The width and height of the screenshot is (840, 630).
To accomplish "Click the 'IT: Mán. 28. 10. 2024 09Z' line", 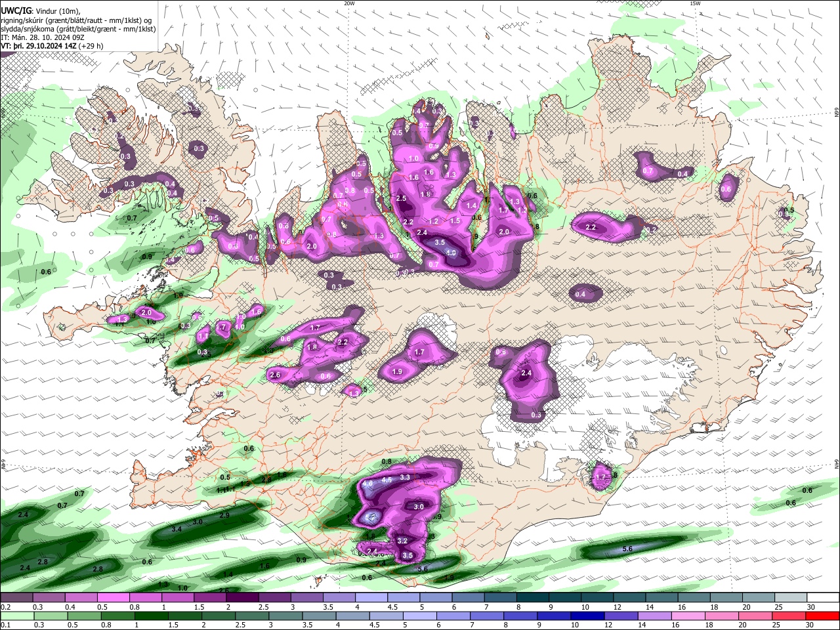I will click(x=43, y=38).
